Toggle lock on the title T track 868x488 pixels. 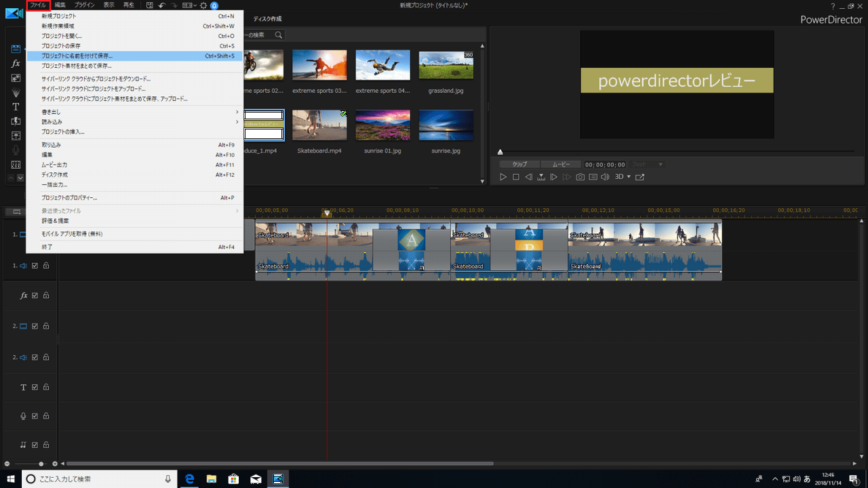click(46, 387)
